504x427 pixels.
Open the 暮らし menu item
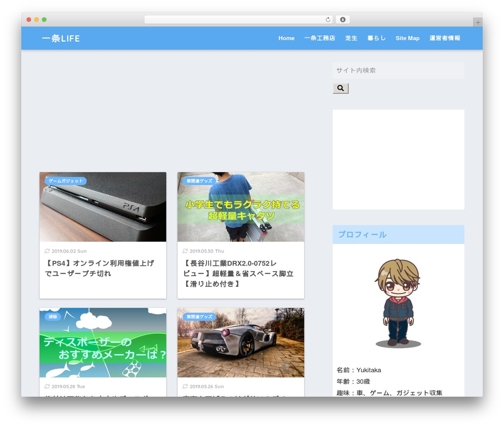click(376, 38)
